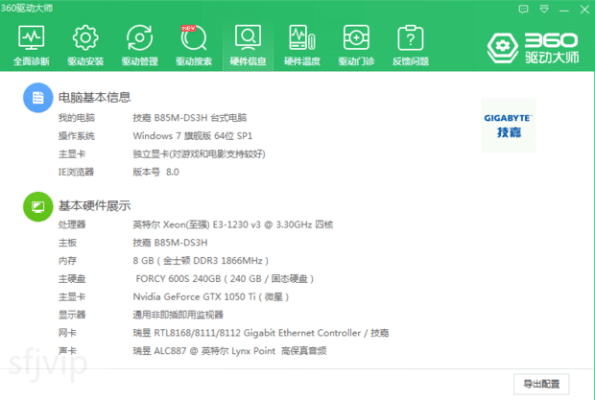Click 基本硬件展示 heading

coord(94,206)
